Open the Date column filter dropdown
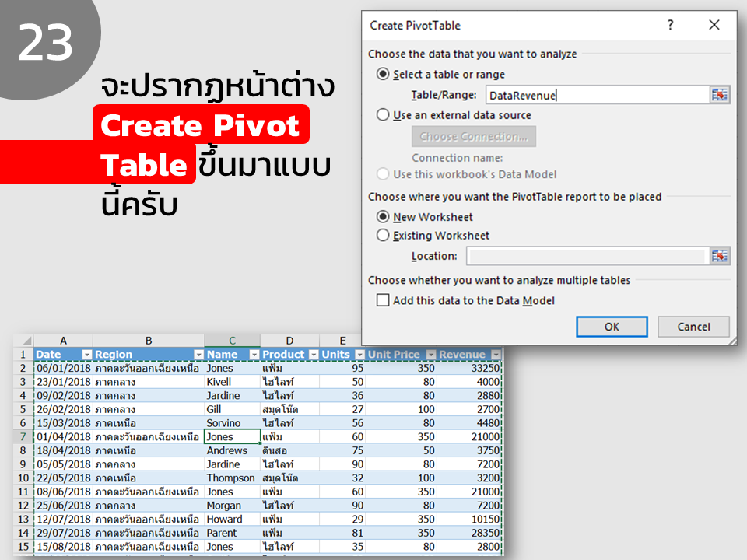747x560 pixels. (86, 355)
